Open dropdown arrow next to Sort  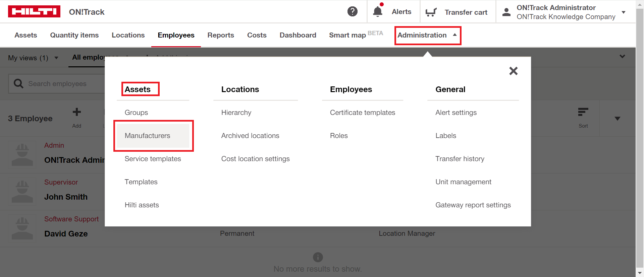(x=617, y=119)
